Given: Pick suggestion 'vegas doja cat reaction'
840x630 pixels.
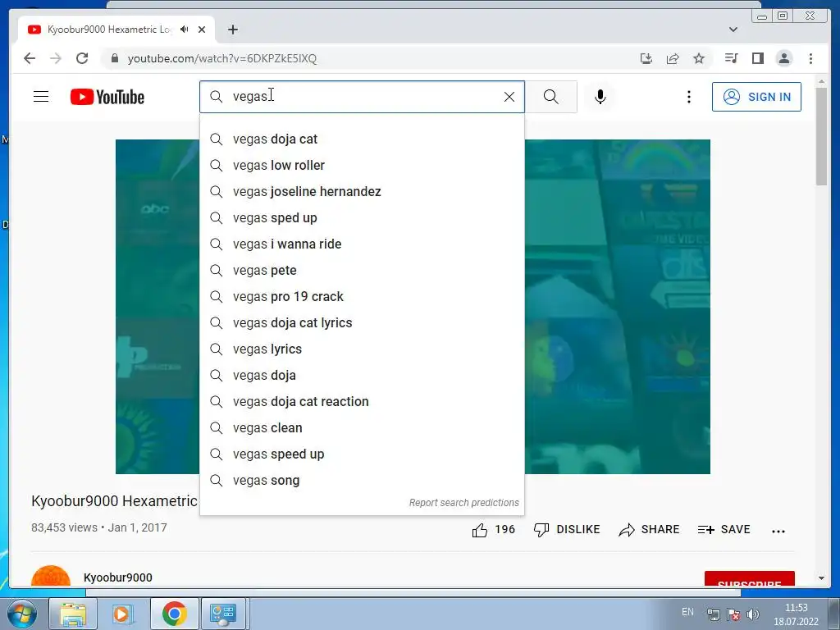Looking at the screenshot, I should (x=362, y=401).
